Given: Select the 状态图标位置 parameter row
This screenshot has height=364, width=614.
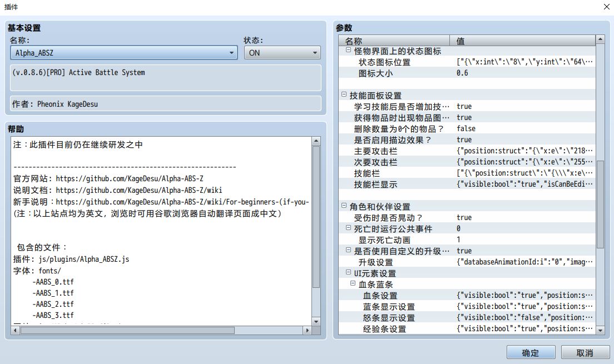Looking at the screenshot, I should coord(467,62).
